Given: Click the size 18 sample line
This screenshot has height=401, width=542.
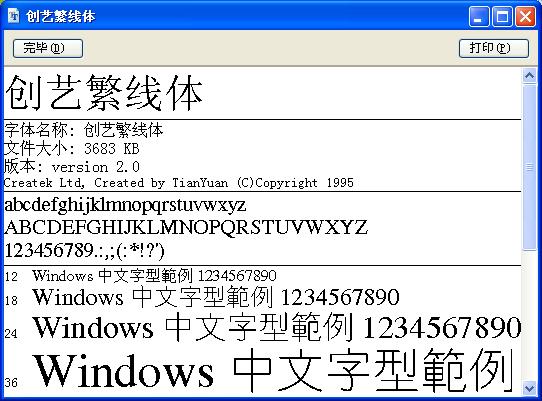Looking at the screenshot, I should 202,297.
